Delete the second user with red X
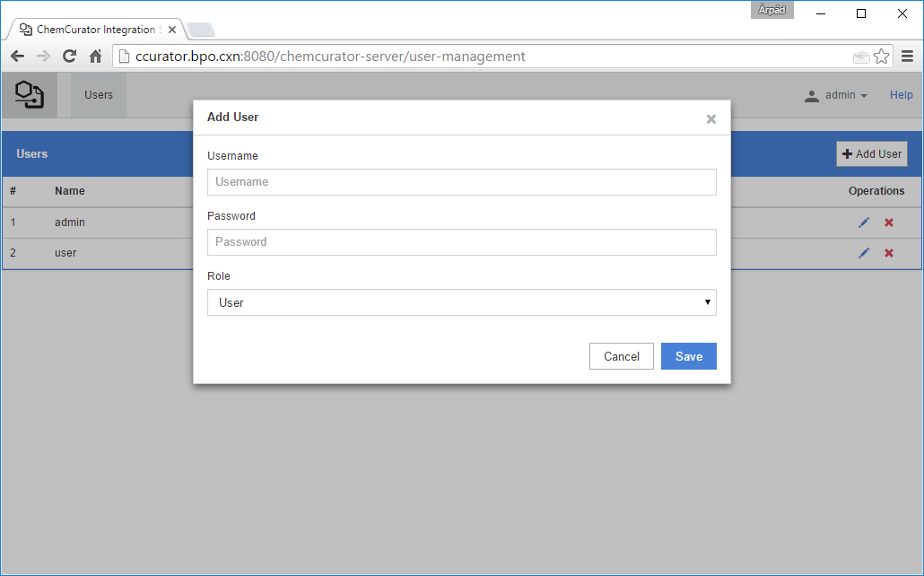This screenshot has width=924, height=576. tap(889, 253)
